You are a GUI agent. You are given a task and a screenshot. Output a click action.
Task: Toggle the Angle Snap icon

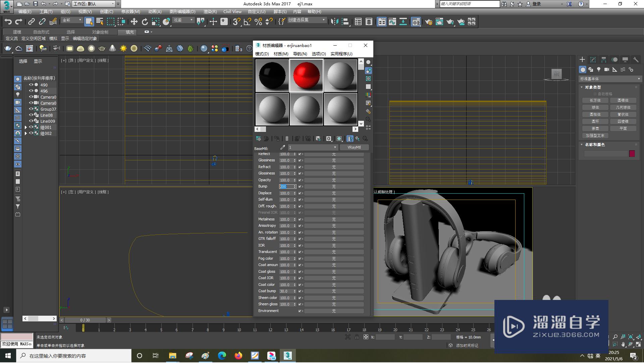[x=247, y=22]
